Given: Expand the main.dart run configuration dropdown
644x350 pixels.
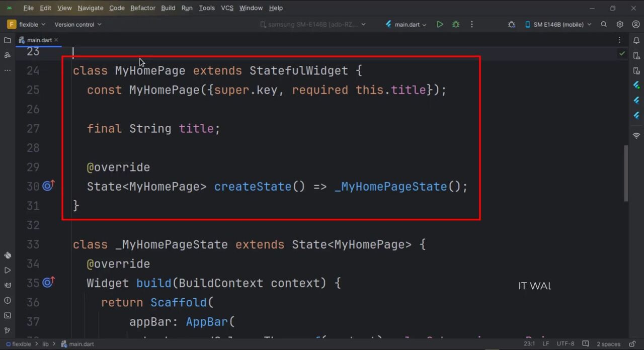Looking at the screenshot, I should 406,24.
